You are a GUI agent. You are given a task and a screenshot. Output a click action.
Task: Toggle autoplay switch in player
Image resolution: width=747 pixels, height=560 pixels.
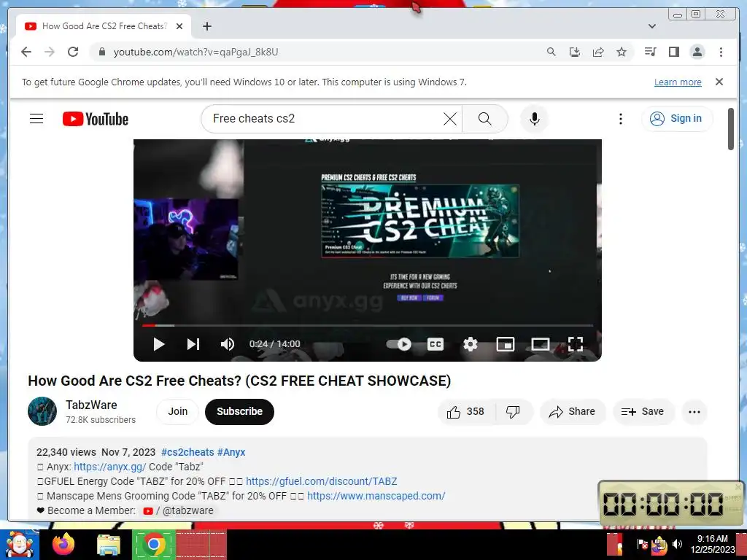click(399, 344)
